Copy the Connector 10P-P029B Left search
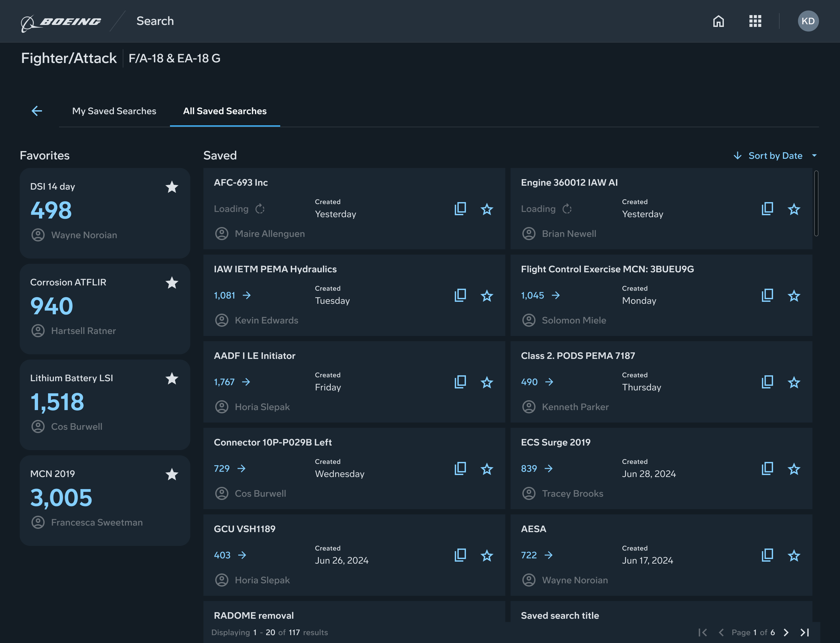 460,468
